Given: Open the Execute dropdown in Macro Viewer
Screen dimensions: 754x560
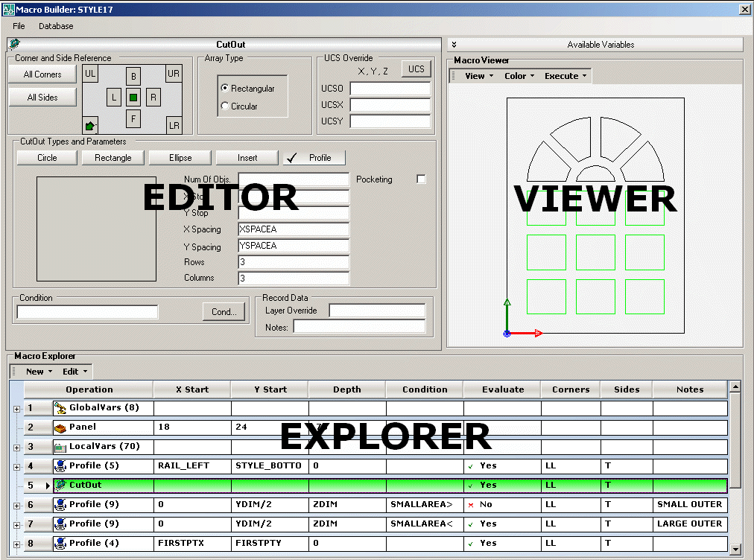Looking at the screenshot, I should point(564,75).
